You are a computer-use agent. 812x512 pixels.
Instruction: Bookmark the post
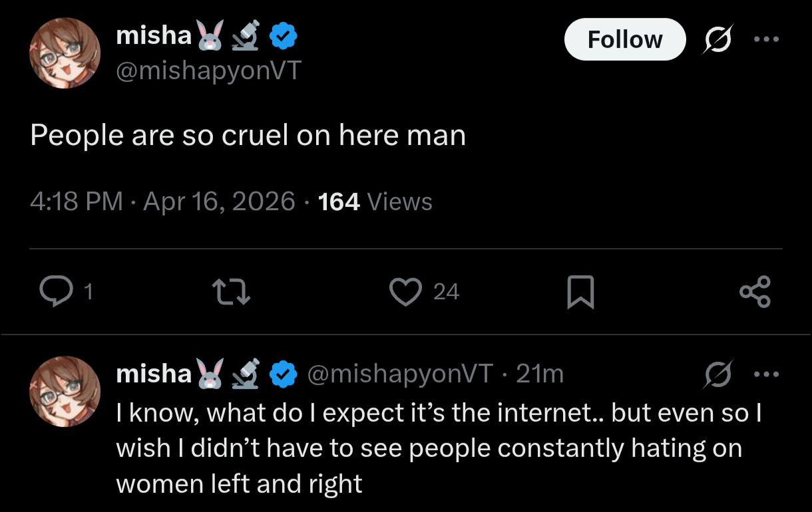580,293
